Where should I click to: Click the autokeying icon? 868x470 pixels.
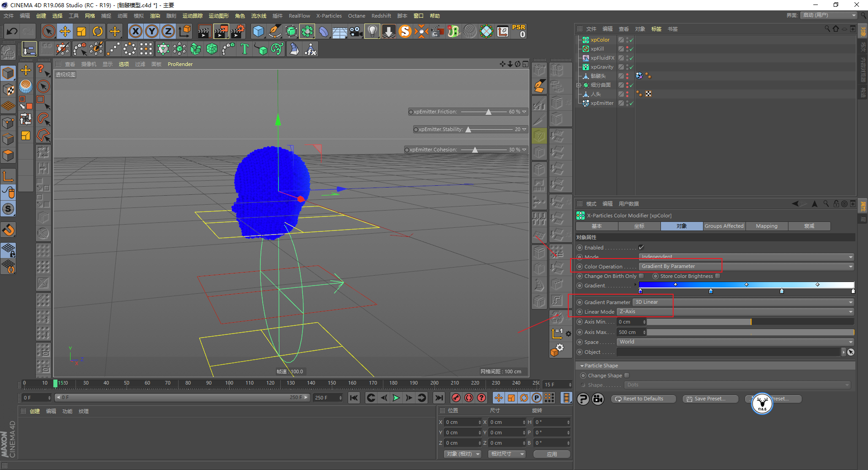click(469, 398)
